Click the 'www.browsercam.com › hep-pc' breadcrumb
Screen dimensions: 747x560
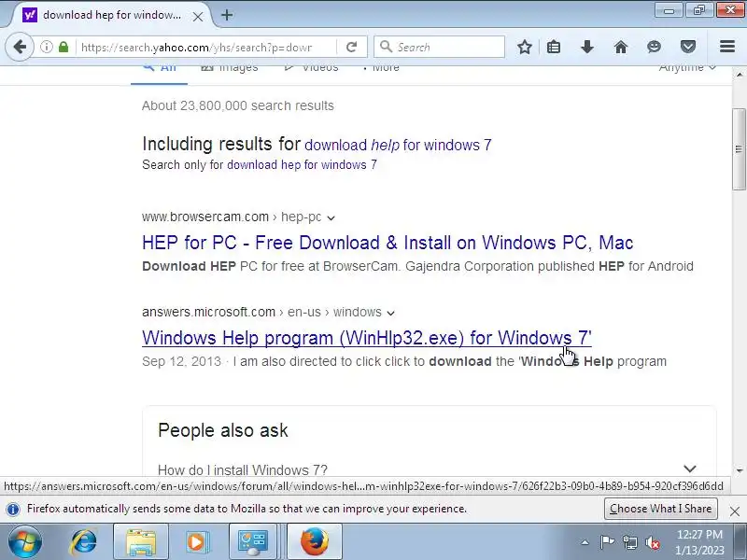coord(232,217)
